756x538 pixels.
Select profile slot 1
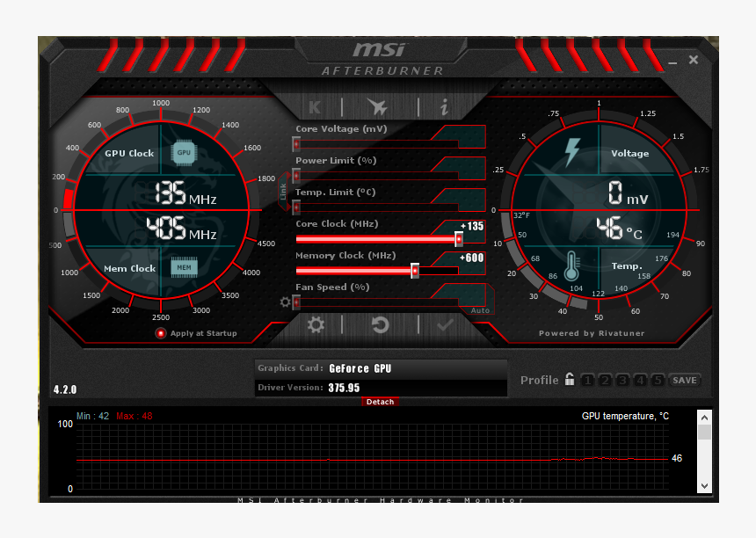587,381
